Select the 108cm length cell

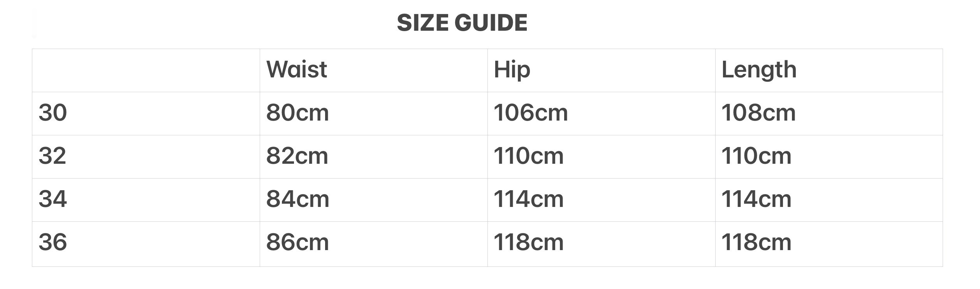[x=758, y=113]
